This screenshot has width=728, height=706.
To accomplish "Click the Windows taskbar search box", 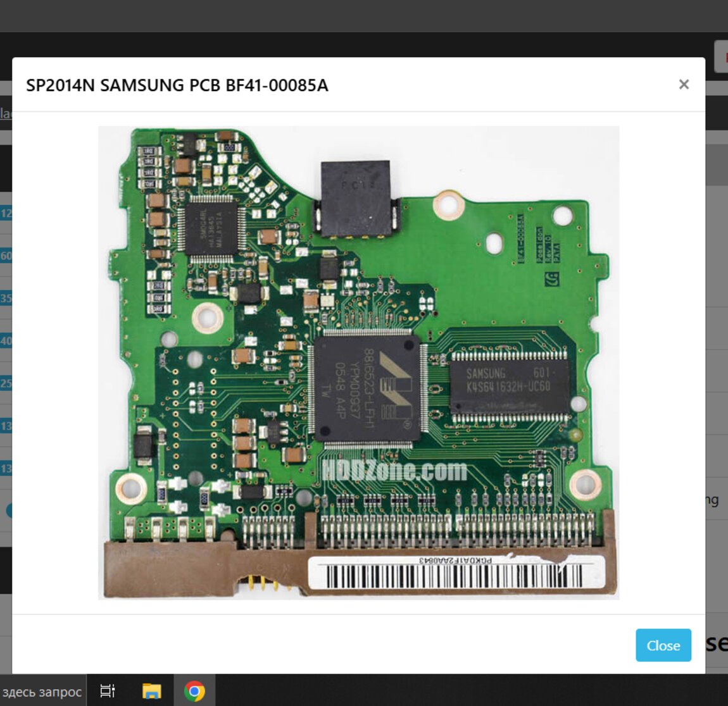I will pyautogui.click(x=42, y=691).
